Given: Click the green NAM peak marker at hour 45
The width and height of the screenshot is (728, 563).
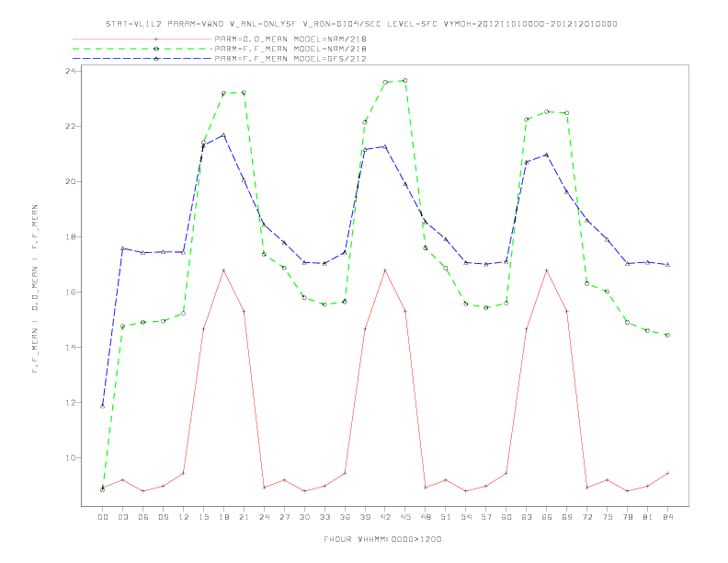Looking at the screenshot, I should (x=405, y=80).
